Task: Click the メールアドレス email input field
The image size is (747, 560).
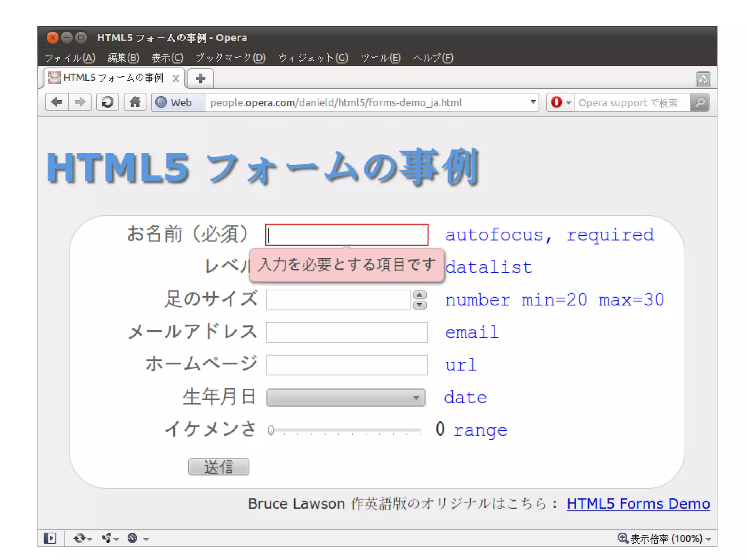Action: pos(346,332)
